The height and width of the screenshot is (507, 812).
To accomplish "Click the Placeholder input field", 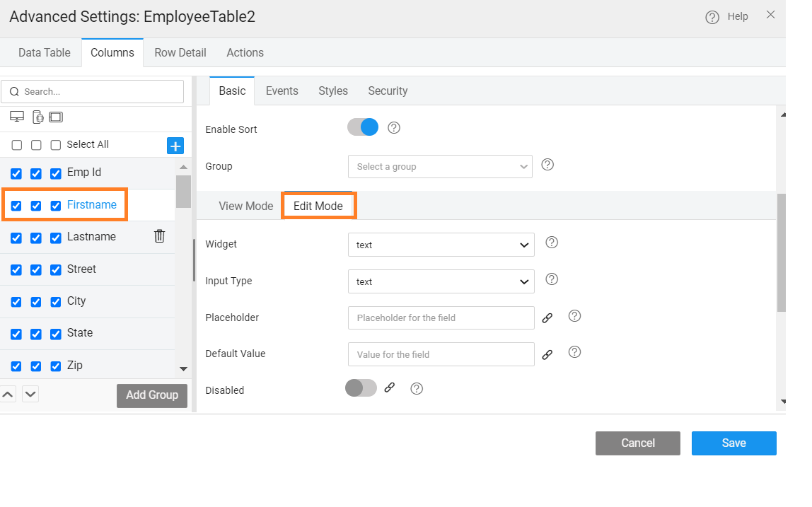I will (x=441, y=318).
